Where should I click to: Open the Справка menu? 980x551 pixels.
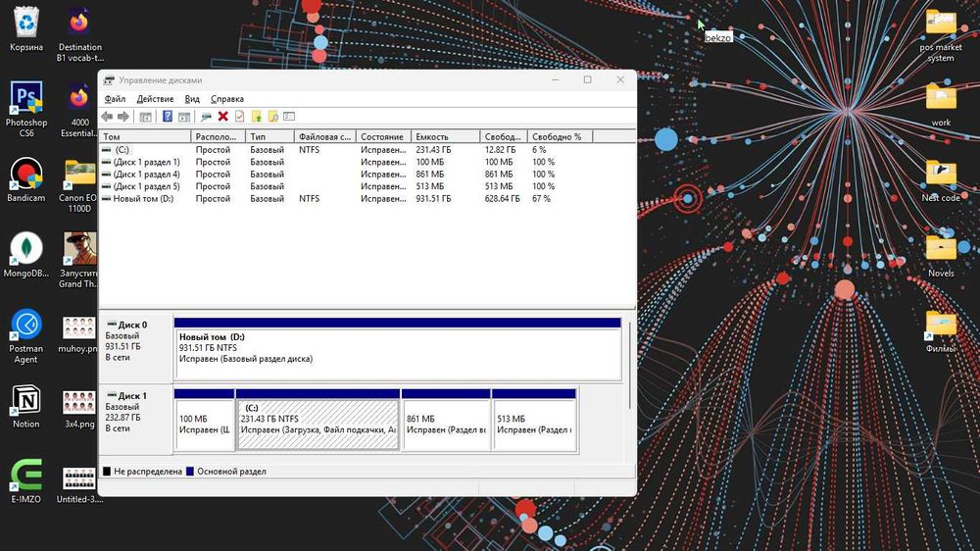[227, 99]
